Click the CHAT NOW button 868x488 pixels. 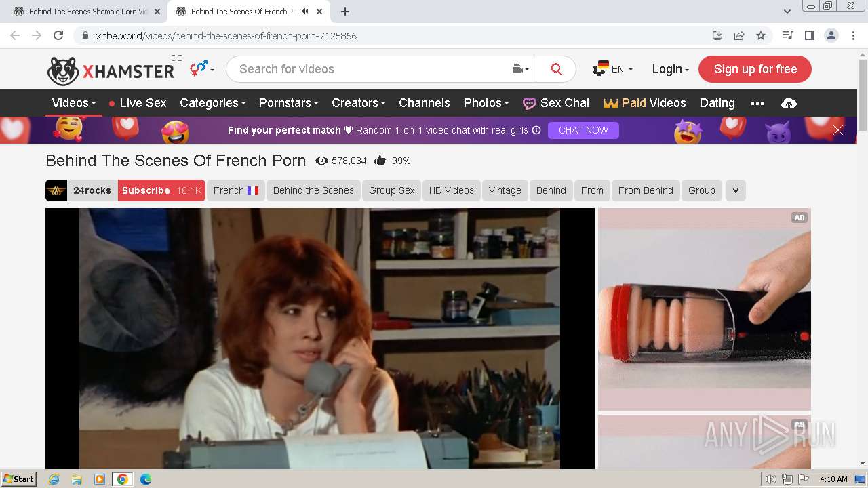click(x=583, y=130)
